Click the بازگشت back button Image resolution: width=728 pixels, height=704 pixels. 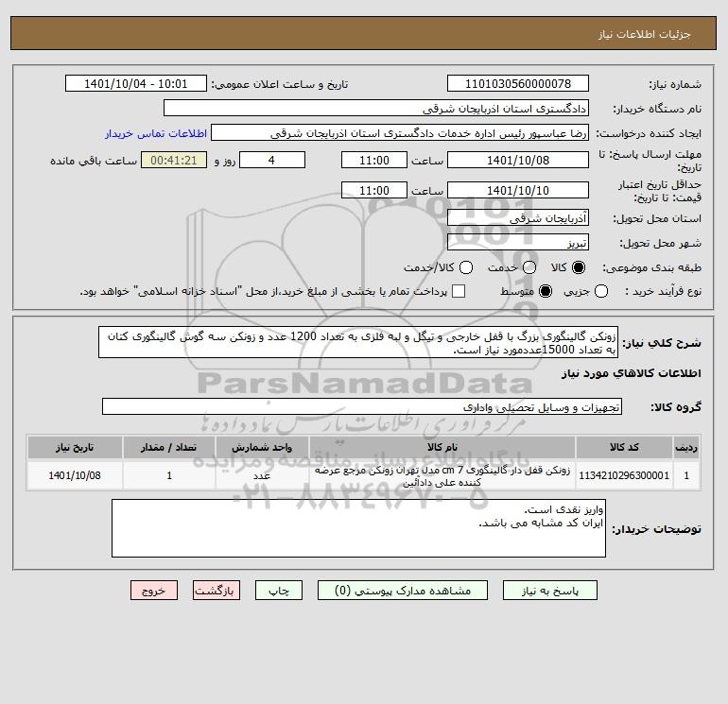point(217,591)
